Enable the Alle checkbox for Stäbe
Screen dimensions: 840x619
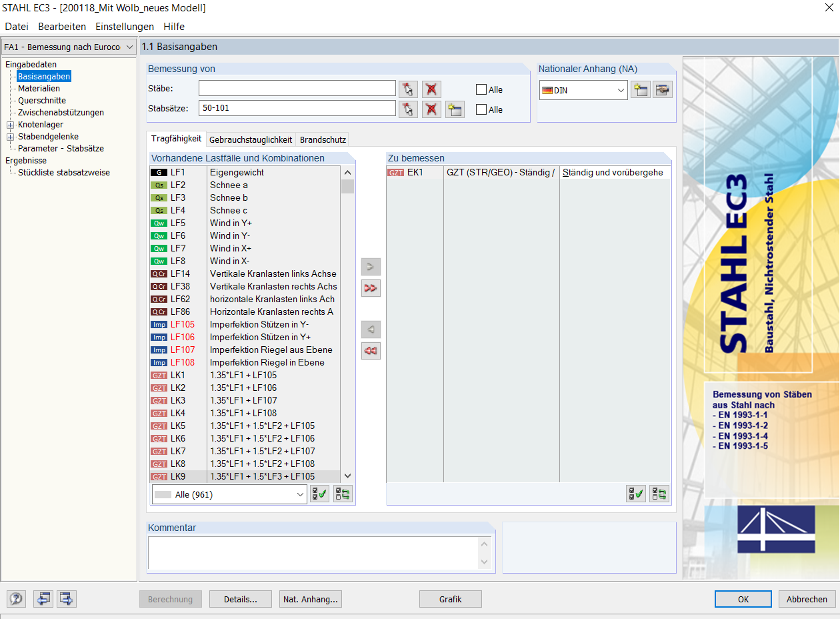[x=481, y=89]
